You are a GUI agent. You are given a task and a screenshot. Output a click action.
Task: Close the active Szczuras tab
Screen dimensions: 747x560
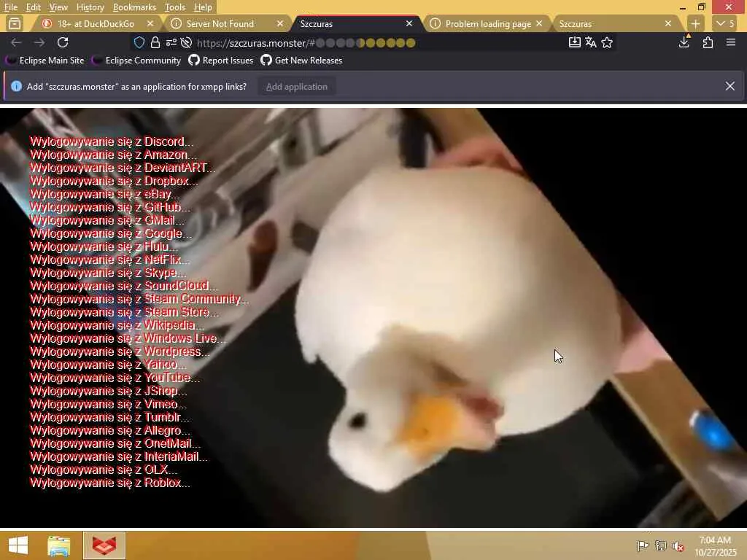(409, 23)
